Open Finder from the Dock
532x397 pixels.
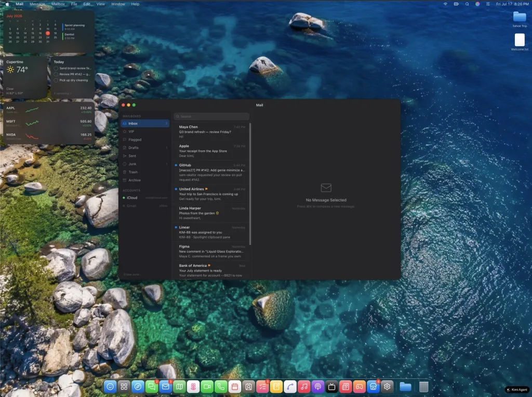click(x=110, y=387)
